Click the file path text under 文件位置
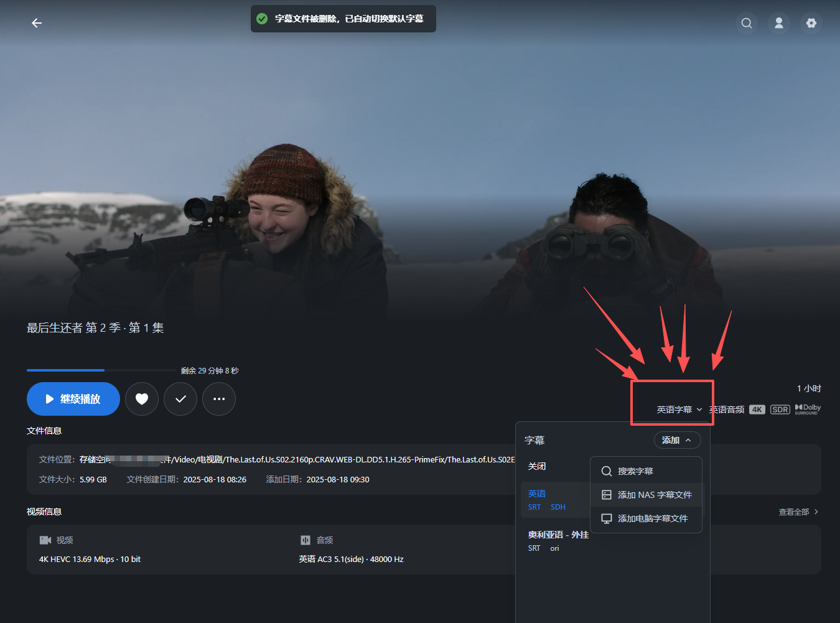 coord(297,460)
